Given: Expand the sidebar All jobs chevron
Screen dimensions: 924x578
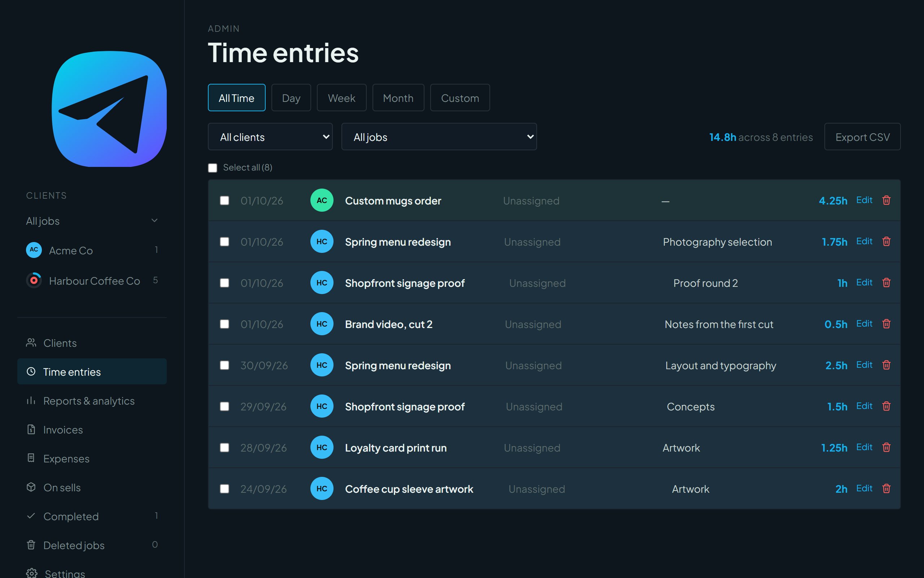Looking at the screenshot, I should coord(154,221).
